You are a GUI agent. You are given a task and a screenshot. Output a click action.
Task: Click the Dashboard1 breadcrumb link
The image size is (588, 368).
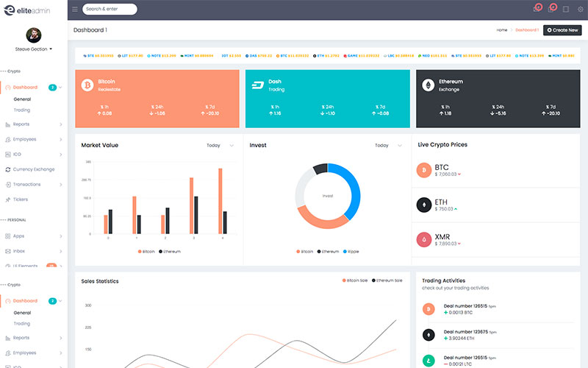[527, 30]
